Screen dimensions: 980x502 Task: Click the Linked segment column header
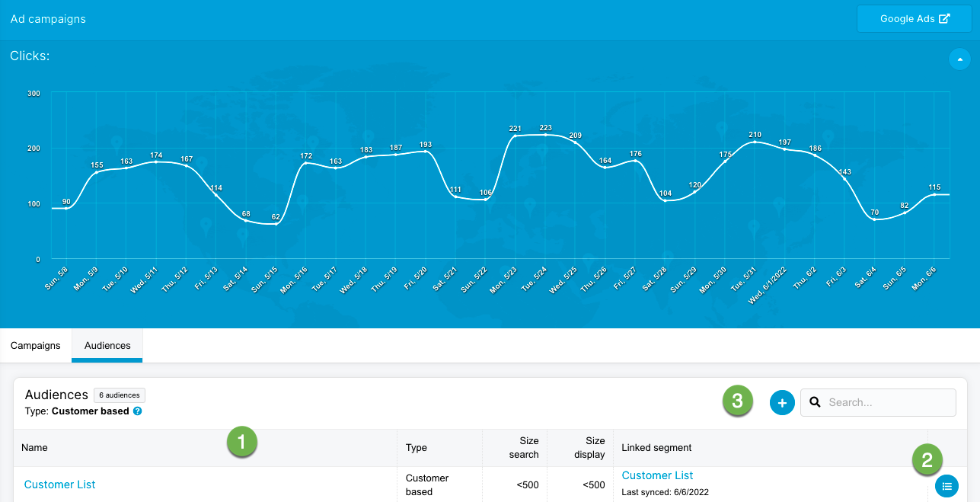tap(656, 448)
